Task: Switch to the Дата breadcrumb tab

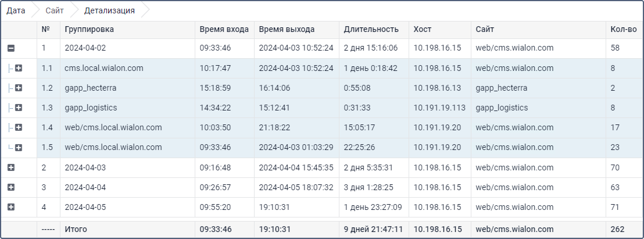Action: tap(16, 10)
